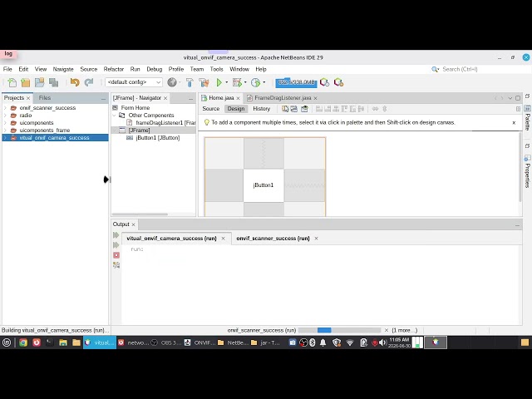The width and height of the screenshot is (532, 399).
Task: Click the Search magnifier icon
Action: pos(435,69)
